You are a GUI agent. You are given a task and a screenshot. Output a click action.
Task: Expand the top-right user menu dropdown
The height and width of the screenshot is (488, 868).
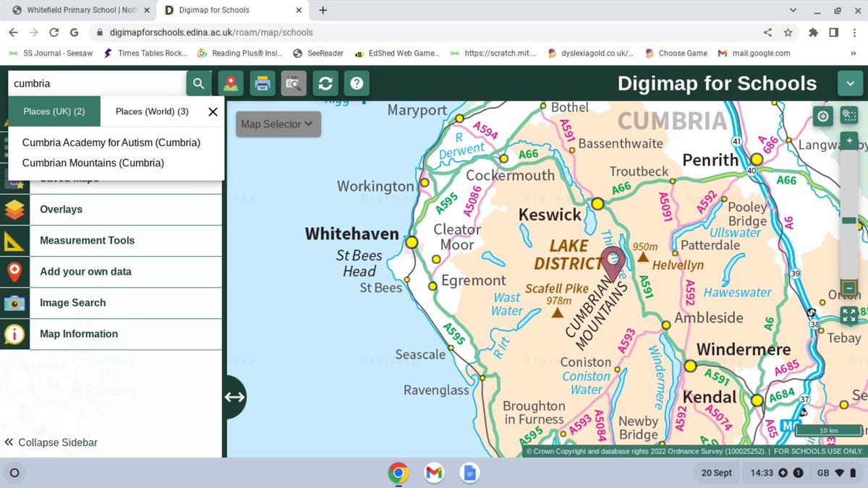pos(850,83)
